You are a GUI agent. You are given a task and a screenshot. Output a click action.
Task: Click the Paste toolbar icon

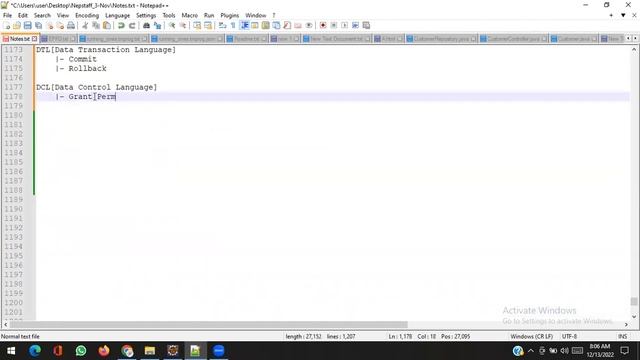pyautogui.click(x=107, y=26)
